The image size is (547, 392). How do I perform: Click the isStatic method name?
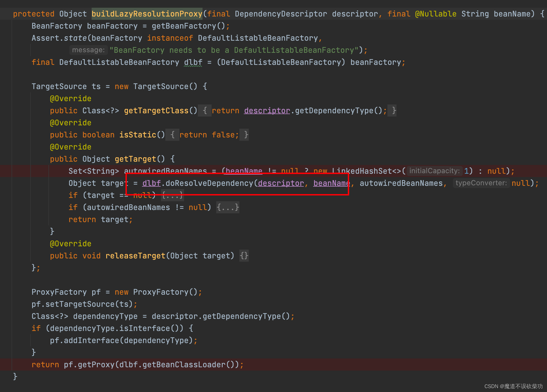tap(138, 135)
